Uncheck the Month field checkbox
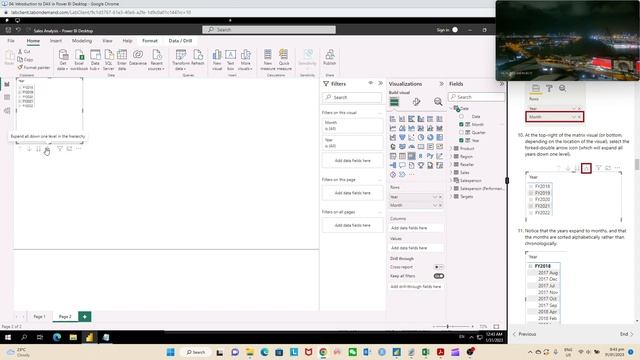The image size is (640, 360). pos(461,124)
